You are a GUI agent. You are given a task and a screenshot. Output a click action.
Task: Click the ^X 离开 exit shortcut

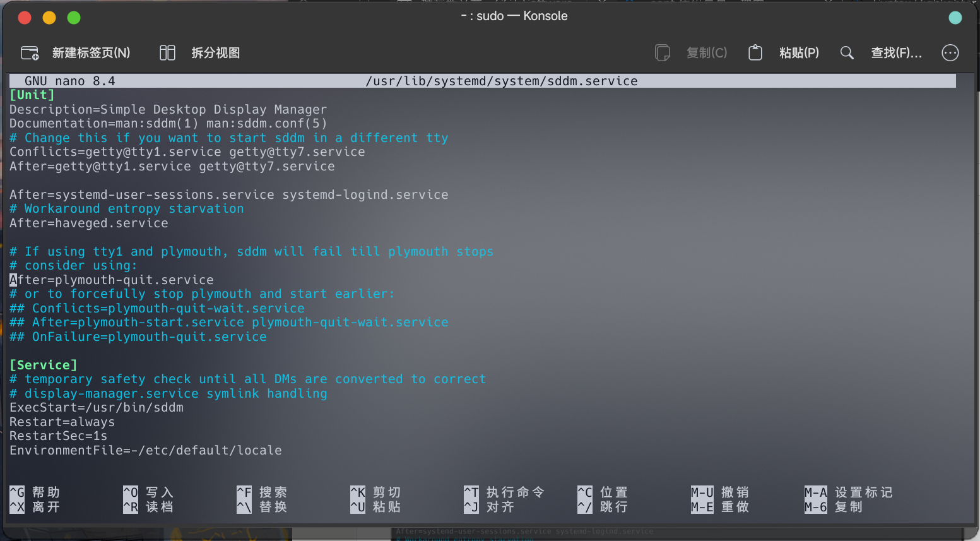tap(35, 507)
